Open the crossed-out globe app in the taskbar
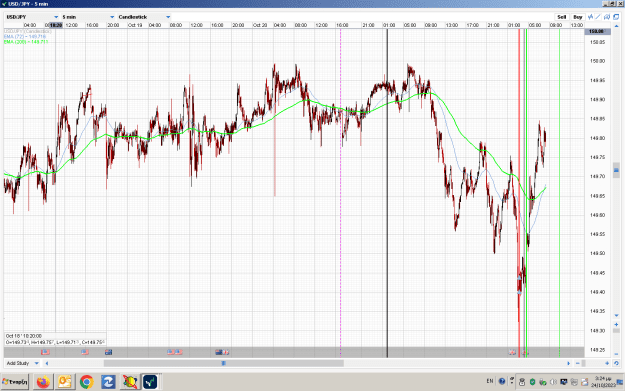 130,382
